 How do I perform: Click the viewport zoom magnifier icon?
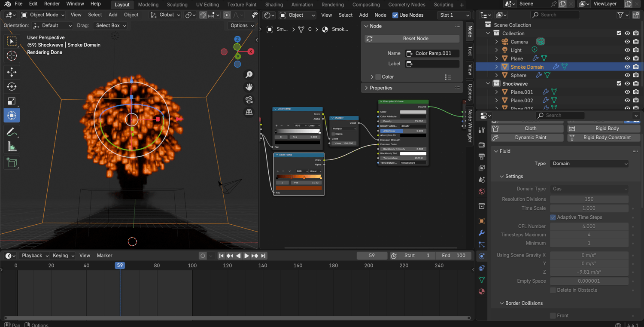click(x=249, y=75)
